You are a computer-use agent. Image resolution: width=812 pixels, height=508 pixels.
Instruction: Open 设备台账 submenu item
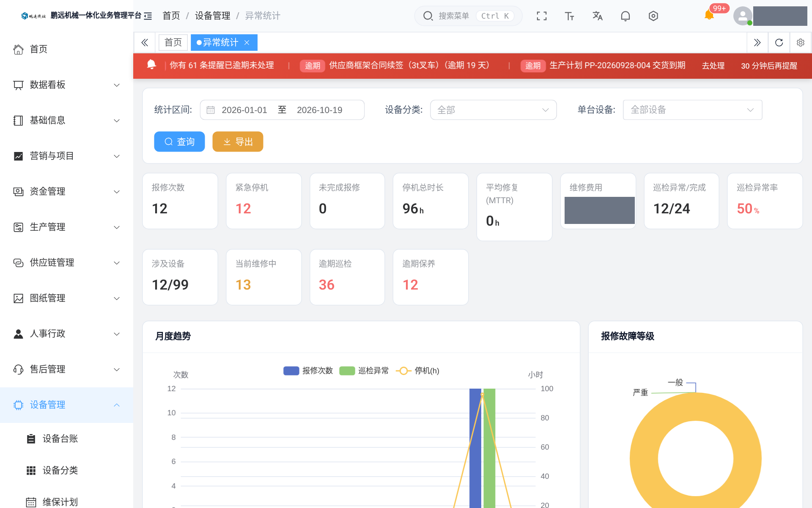point(66,439)
